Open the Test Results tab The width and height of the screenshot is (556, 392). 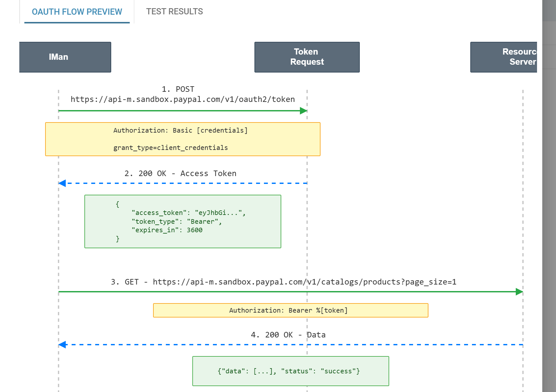pyautogui.click(x=174, y=12)
